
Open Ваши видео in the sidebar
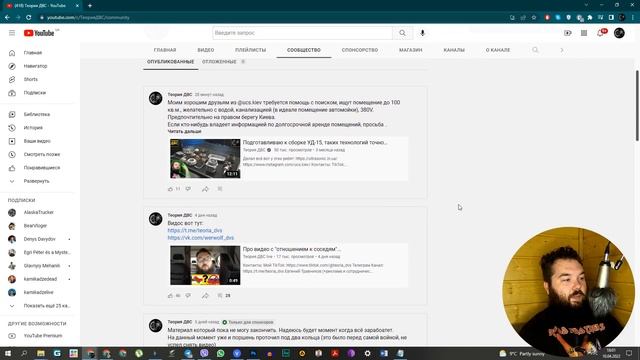(38, 141)
